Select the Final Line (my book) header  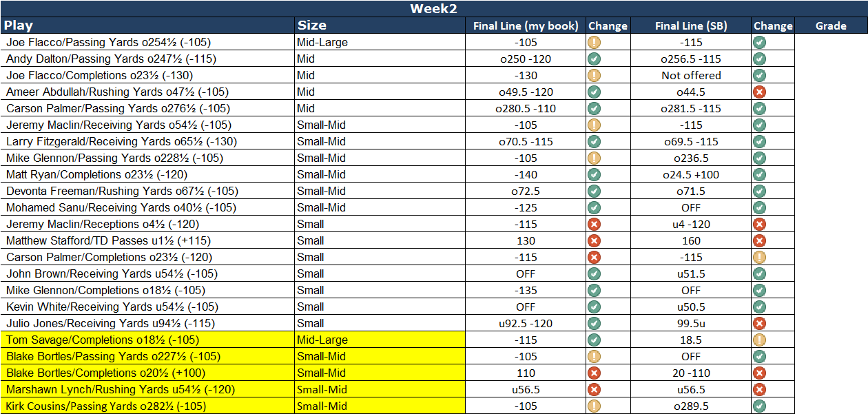pyautogui.click(x=526, y=25)
